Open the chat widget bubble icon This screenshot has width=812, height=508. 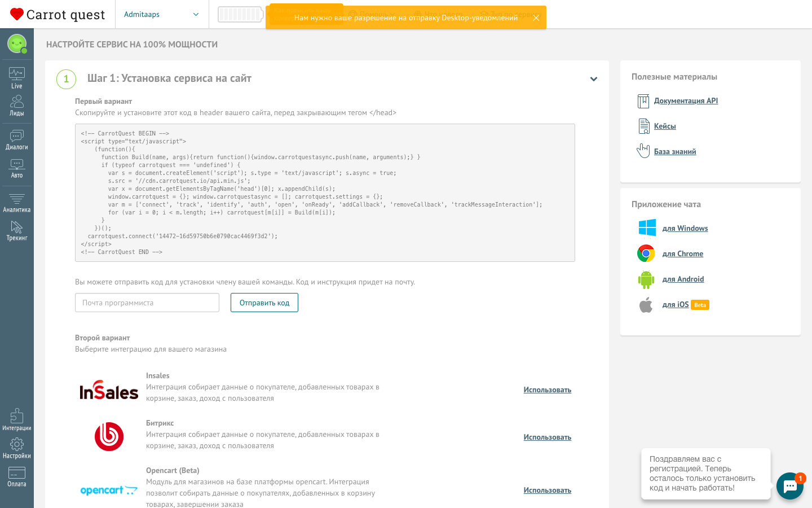tap(790, 486)
